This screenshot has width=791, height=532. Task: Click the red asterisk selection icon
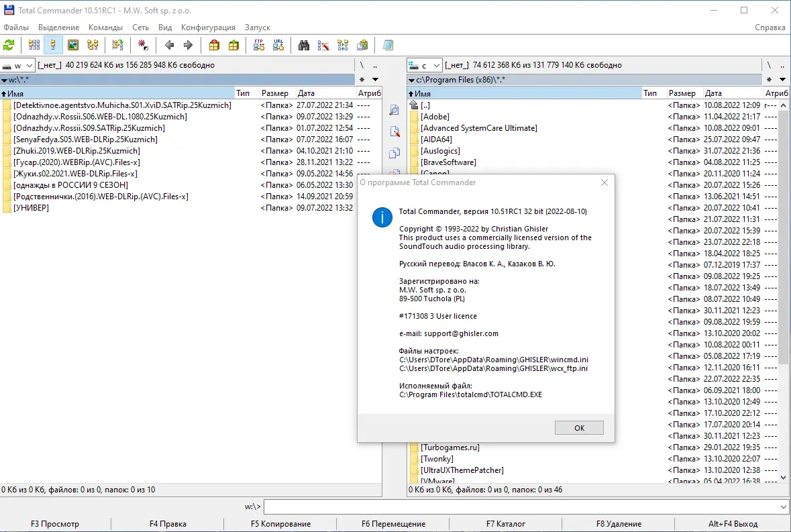(144, 46)
